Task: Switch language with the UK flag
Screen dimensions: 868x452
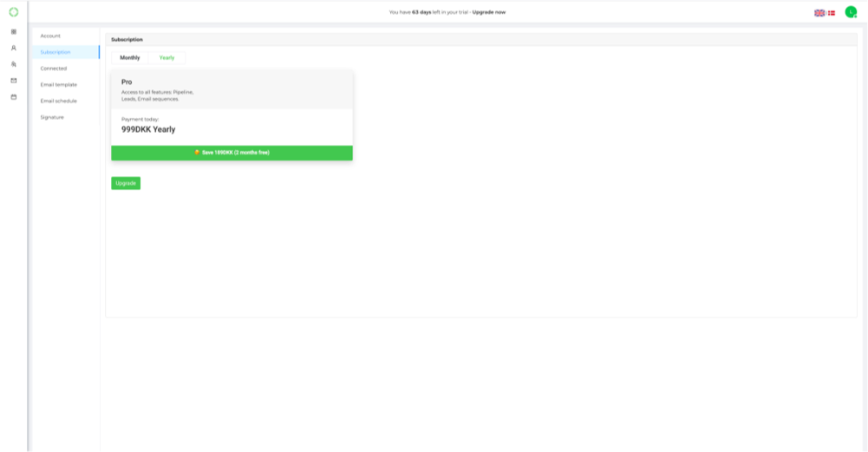Action: point(819,13)
